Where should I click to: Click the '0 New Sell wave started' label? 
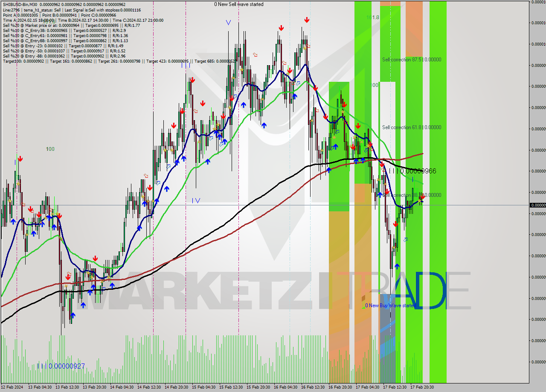239,4
